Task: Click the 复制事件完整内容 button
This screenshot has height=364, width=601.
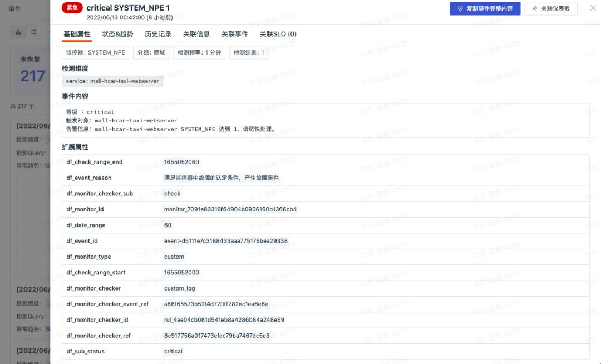Action: 485,8
